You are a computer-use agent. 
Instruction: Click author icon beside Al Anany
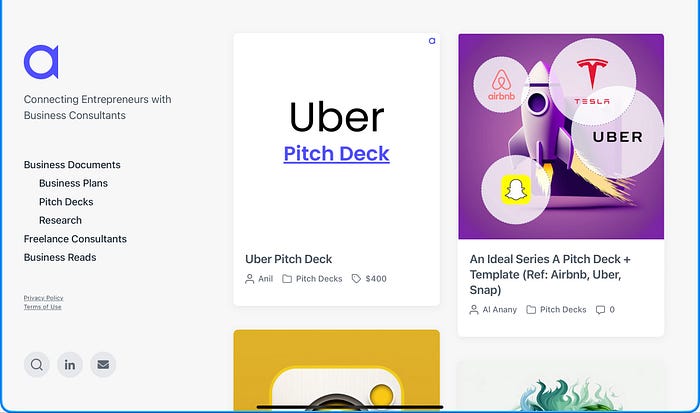tap(474, 310)
